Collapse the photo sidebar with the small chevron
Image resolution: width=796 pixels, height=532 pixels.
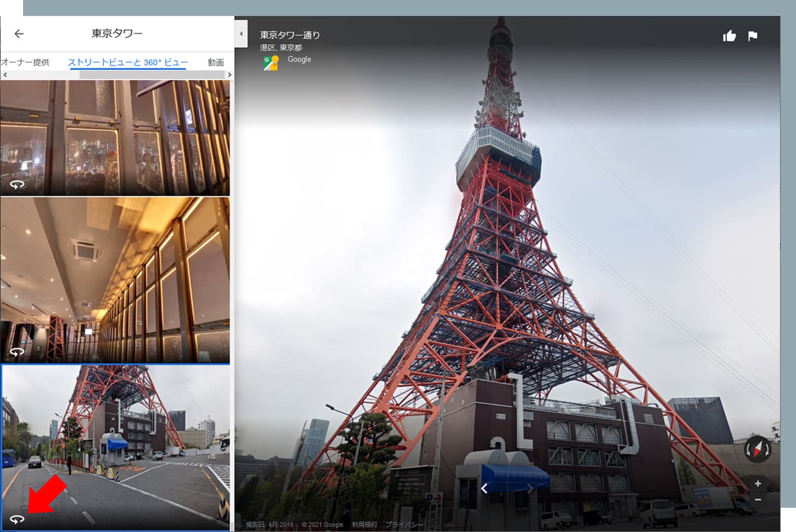pos(241,34)
